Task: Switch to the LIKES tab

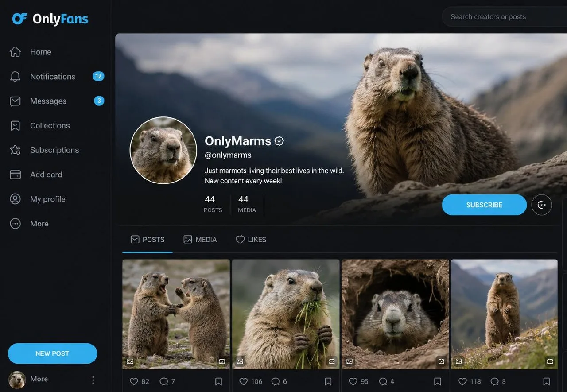Action: pyautogui.click(x=251, y=240)
